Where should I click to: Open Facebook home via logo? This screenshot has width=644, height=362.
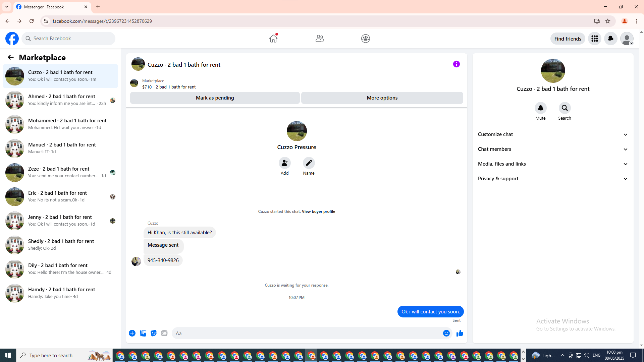coord(12,39)
